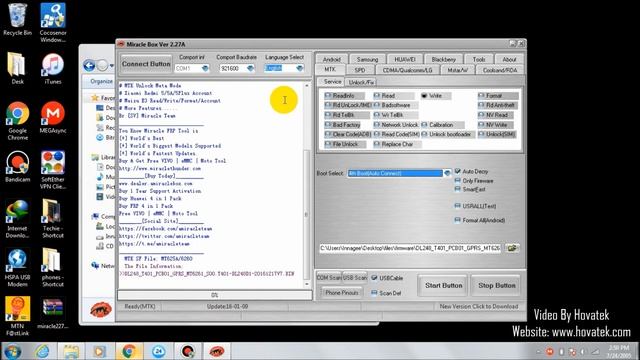Toggle the Scan Def checkbox
The height and width of the screenshot is (360, 640).
click(374, 293)
